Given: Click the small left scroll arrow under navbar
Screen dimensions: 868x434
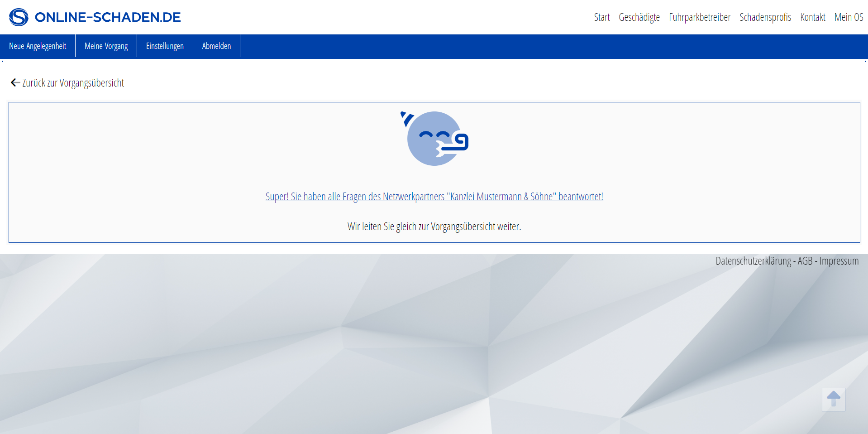Looking at the screenshot, I should 3,61.
